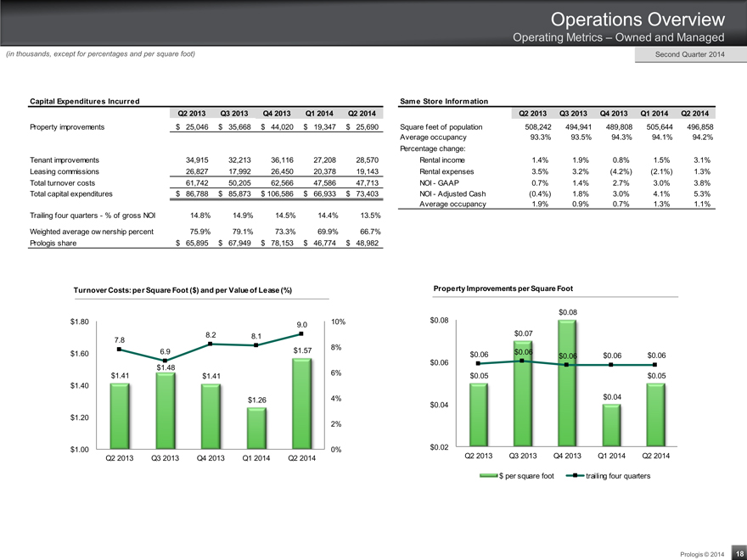The image size is (747, 560).
Task: Click the Q3 2013 turnover cost bar at $1.48
Action: 166,411
